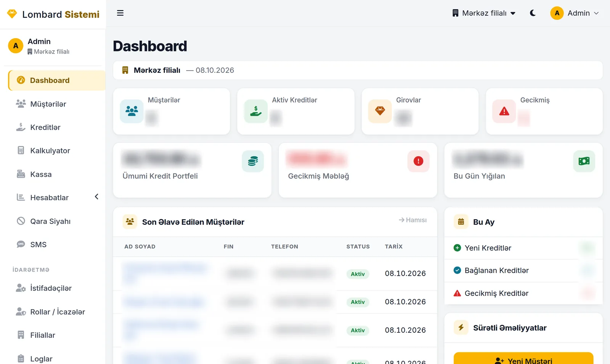This screenshot has height=364, width=610.
Task: Toggle dark mode moon icon
Action: pos(533,13)
